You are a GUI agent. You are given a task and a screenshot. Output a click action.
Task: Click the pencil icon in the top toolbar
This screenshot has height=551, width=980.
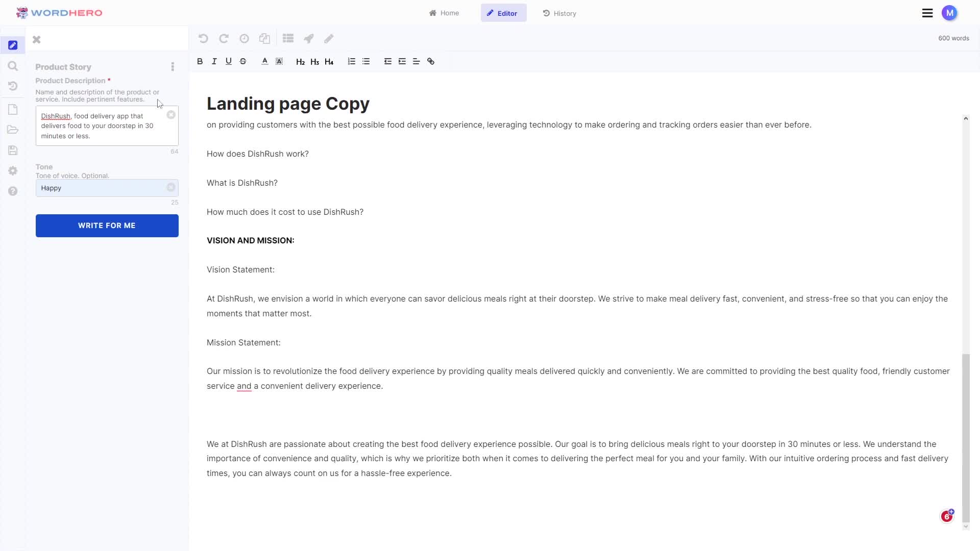pos(329,38)
